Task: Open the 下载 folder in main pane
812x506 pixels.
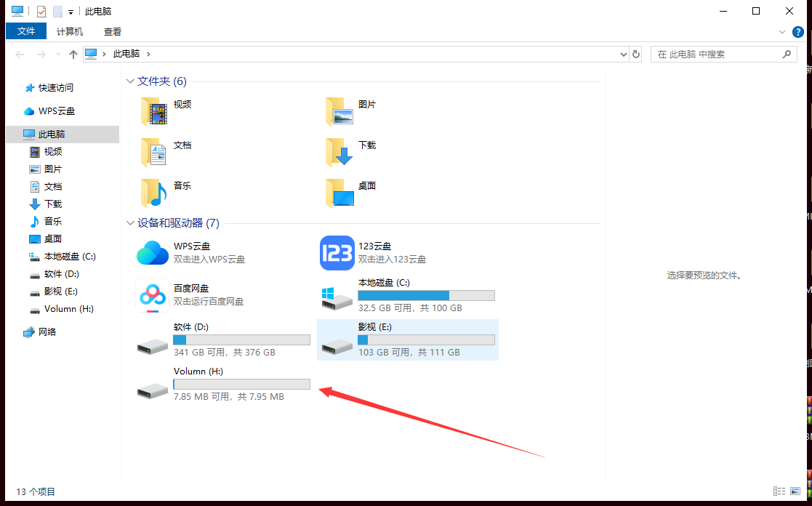Action: (339, 152)
